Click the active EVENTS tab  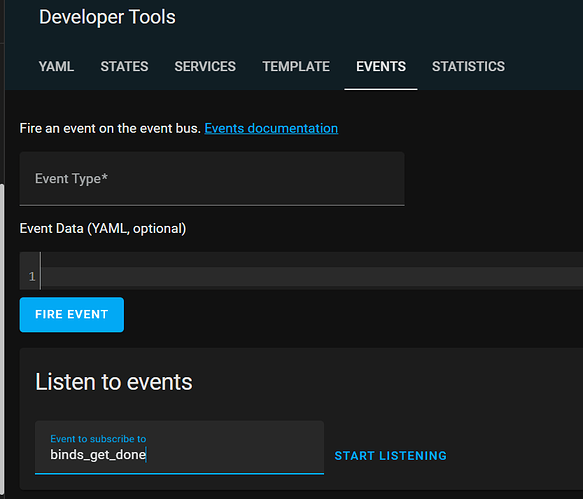point(381,67)
